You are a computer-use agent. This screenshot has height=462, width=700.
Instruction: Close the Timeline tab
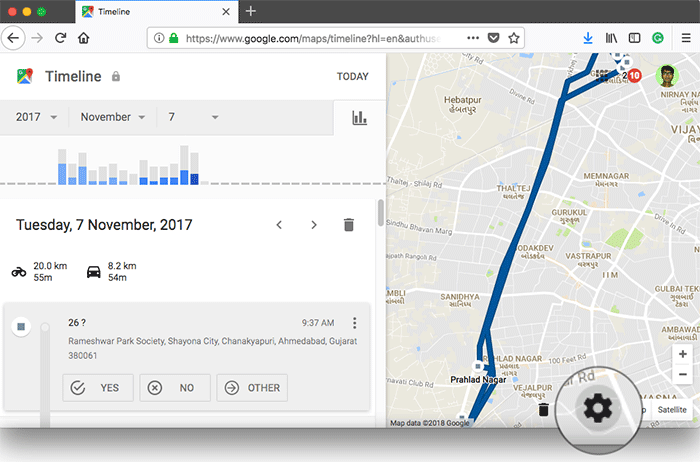tap(226, 12)
